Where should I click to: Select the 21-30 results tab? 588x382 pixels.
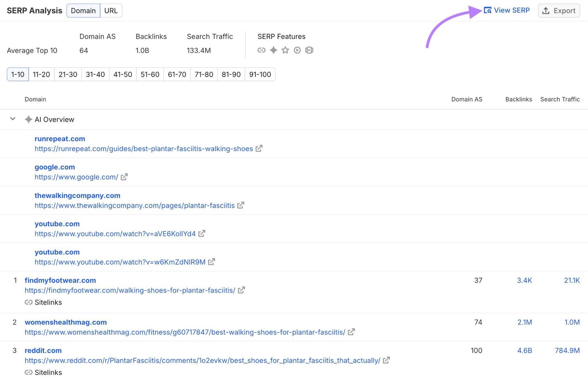[x=68, y=74]
